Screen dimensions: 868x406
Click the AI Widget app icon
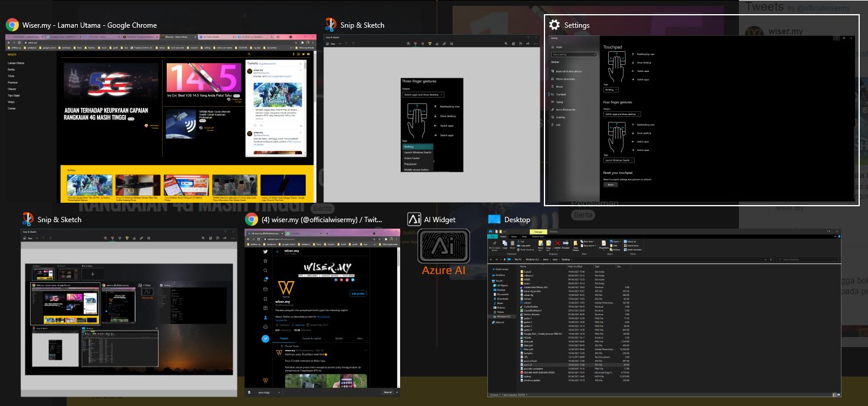click(414, 219)
